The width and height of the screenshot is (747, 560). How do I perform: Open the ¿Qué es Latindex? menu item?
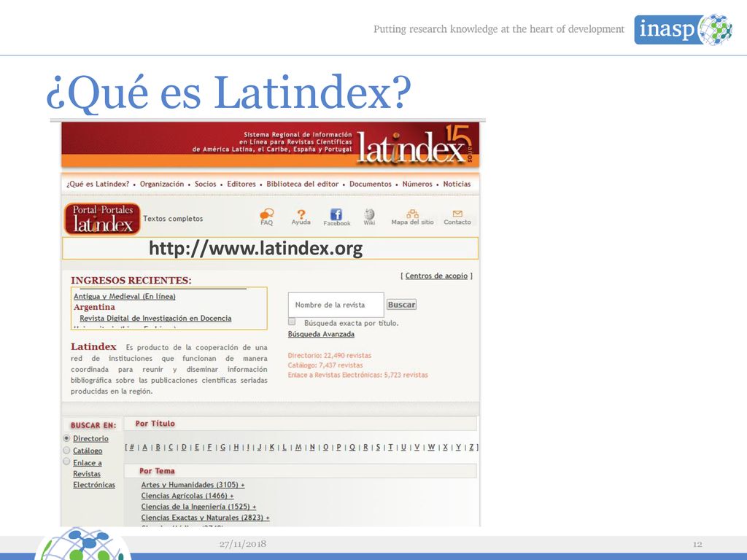click(x=98, y=184)
